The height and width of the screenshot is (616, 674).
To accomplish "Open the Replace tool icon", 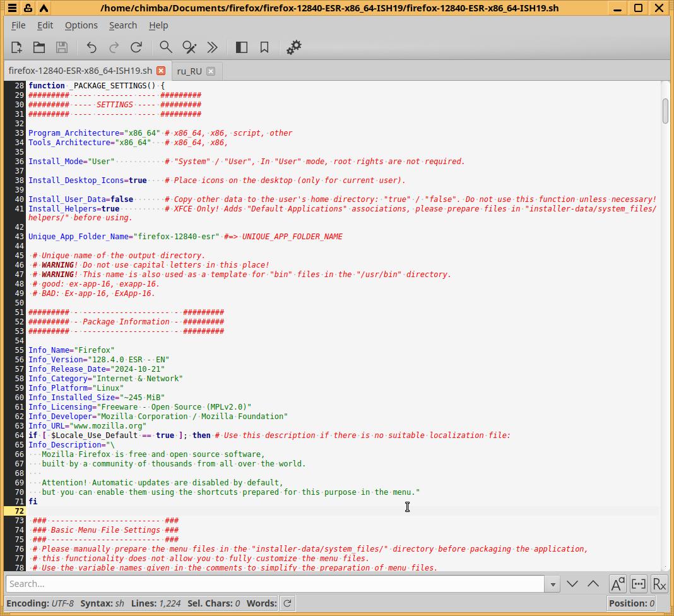I will pos(189,47).
